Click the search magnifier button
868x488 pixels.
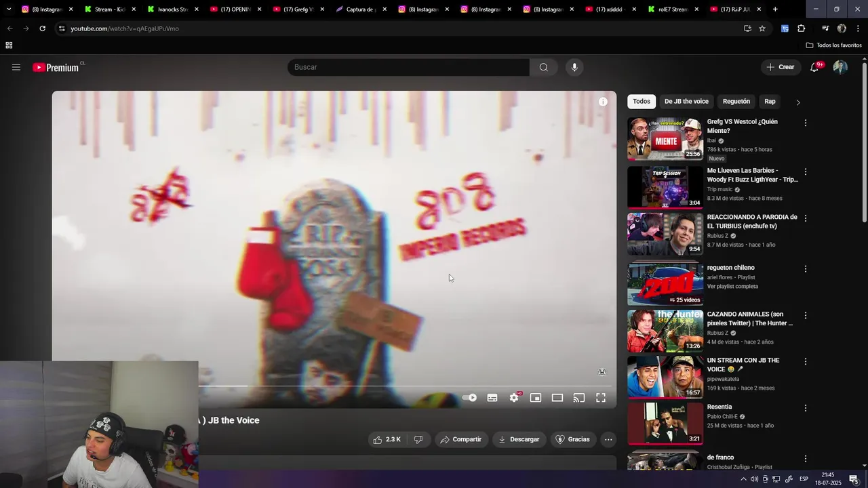tap(544, 67)
